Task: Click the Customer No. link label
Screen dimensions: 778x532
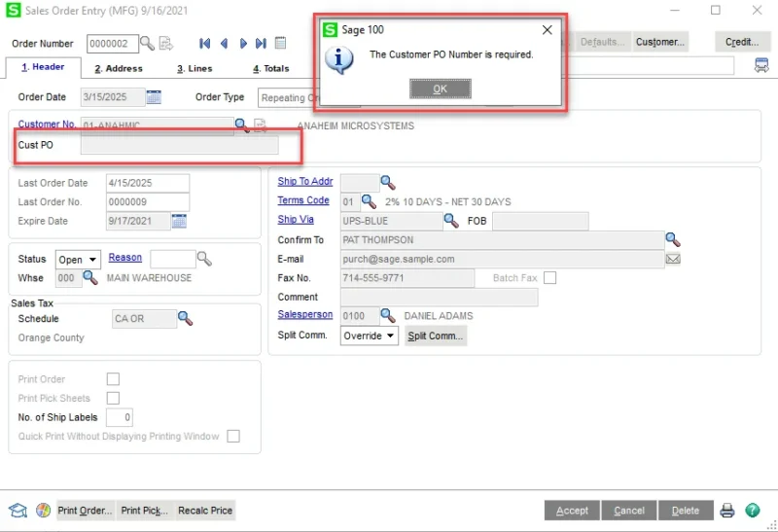Action: click(47, 124)
